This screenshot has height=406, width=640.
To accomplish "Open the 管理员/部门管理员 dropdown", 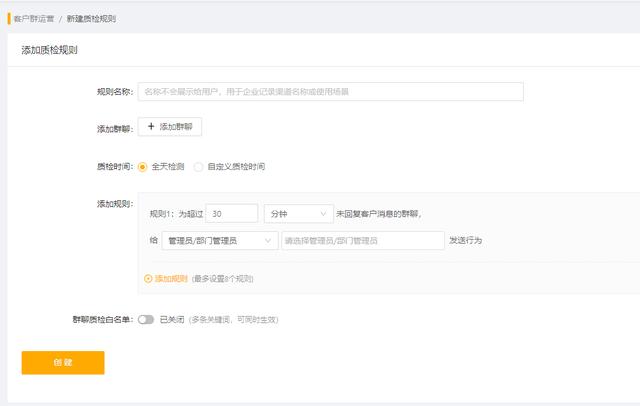I will 220,240.
